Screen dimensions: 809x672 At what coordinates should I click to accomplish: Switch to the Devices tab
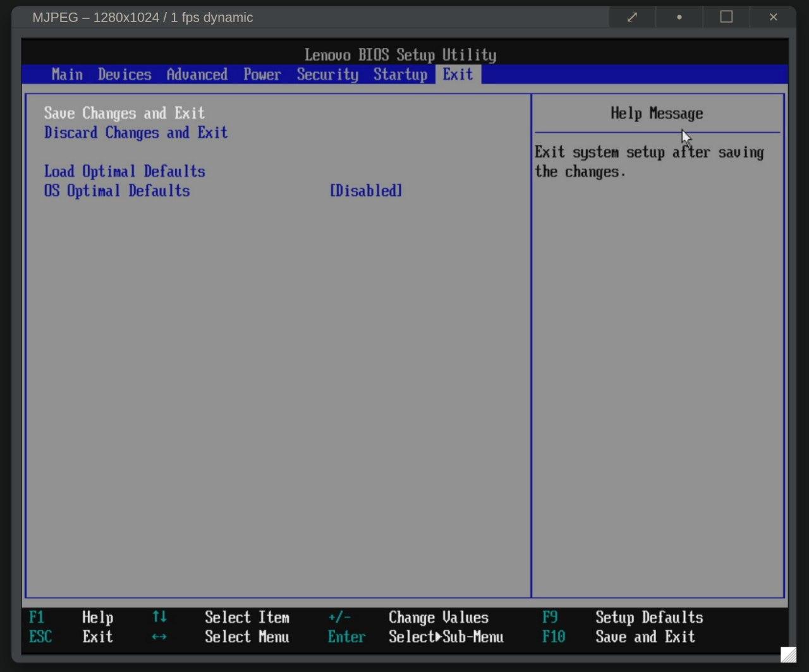point(125,75)
